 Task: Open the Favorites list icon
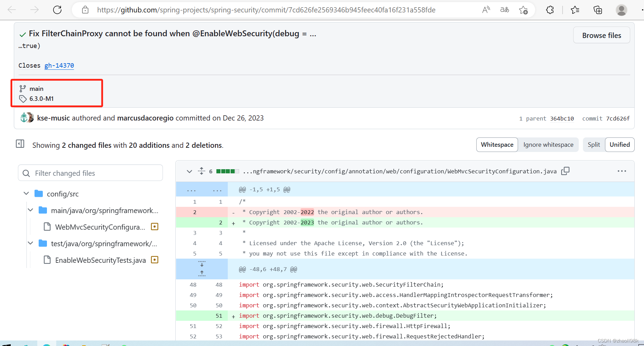[x=575, y=10]
